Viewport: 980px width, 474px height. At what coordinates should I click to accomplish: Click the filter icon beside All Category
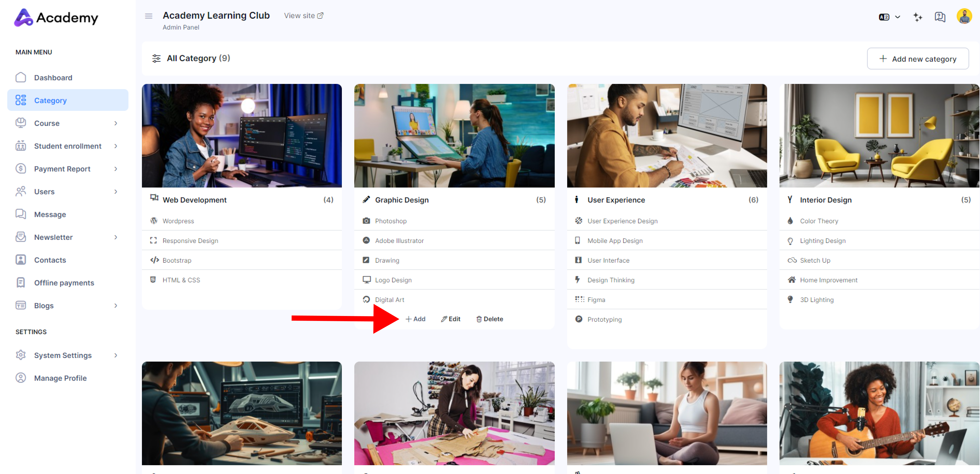click(x=156, y=58)
